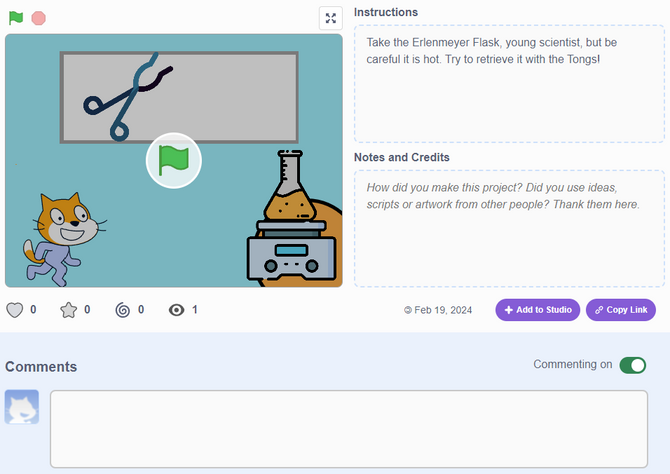Click the red stop sign icon
Image resolution: width=670 pixels, height=474 pixels.
pos(38,18)
